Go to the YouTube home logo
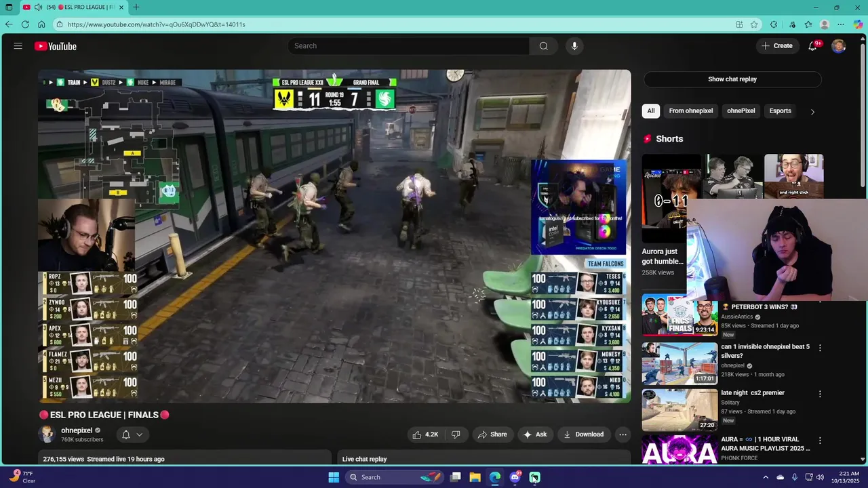868x488 pixels. (x=56, y=46)
